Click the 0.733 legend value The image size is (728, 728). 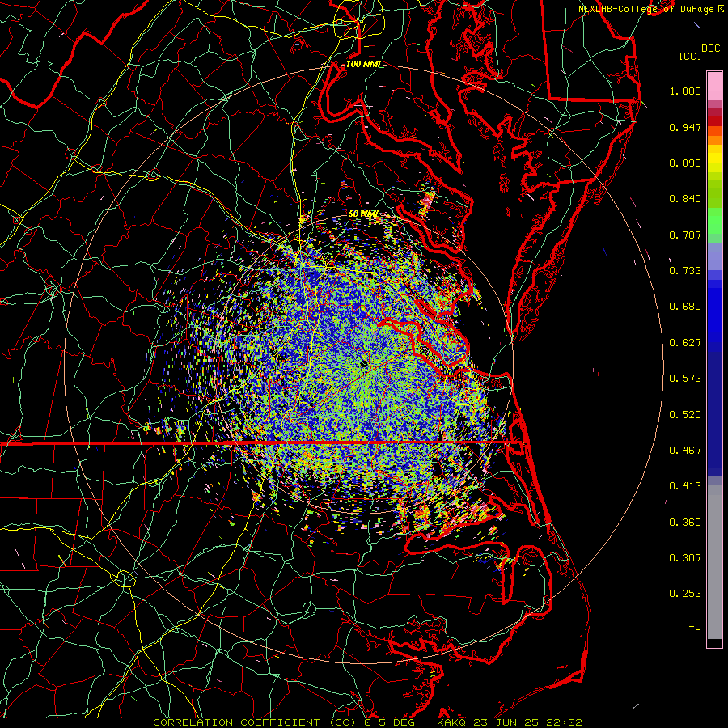(x=685, y=271)
